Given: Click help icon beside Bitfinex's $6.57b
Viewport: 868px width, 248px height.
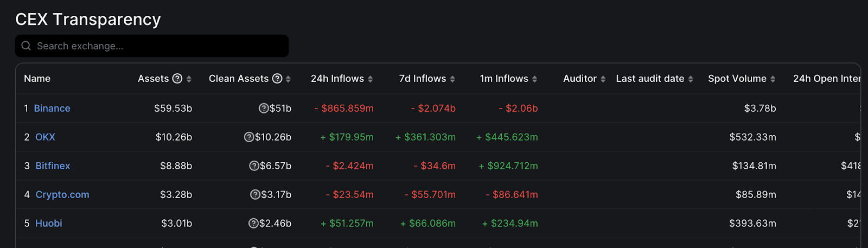Looking at the screenshot, I should pyautogui.click(x=254, y=166).
